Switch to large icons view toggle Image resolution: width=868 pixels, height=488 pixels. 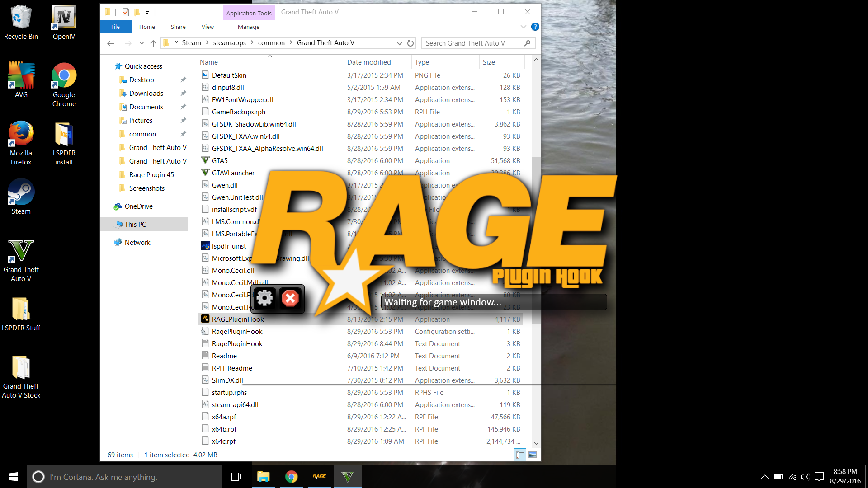533,455
